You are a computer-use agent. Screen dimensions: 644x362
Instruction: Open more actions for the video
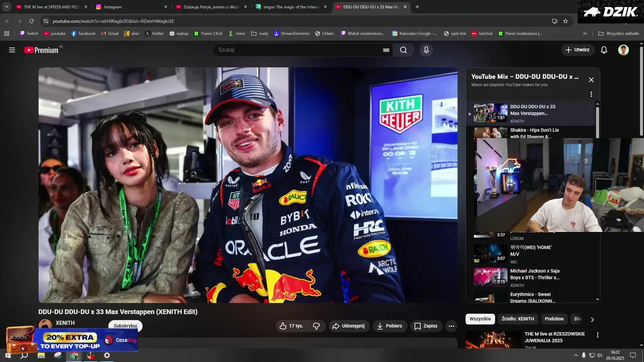coord(451,326)
